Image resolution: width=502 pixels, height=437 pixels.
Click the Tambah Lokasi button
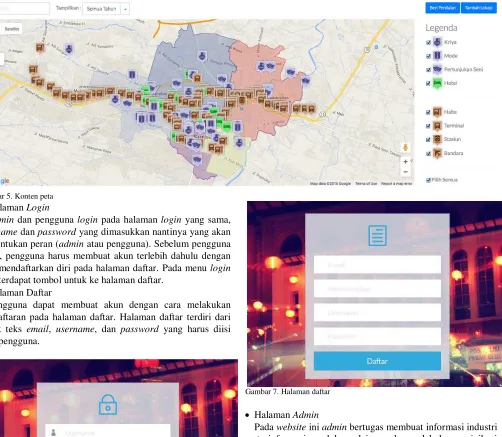pyautogui.click(x=479, y=8)
